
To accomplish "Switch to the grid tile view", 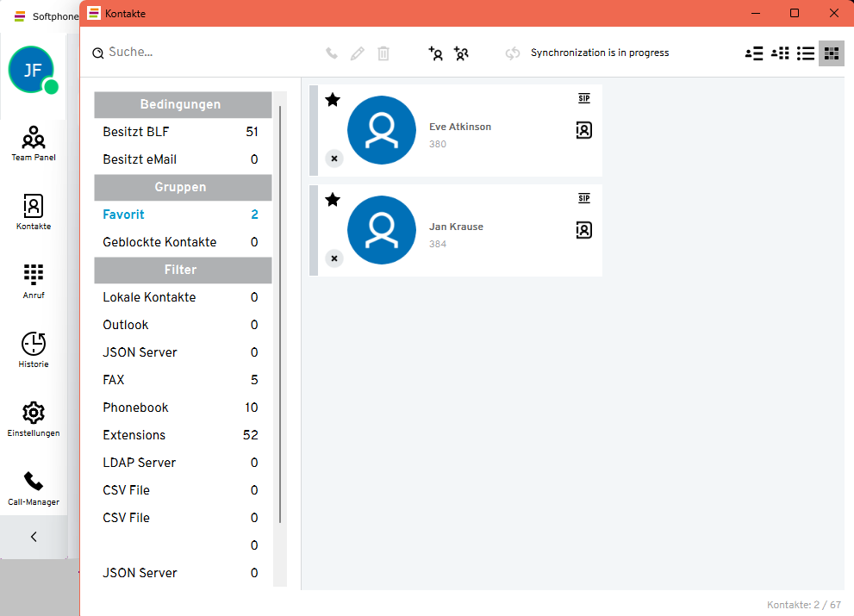I will pyautogui.click(x=831, y=53).
